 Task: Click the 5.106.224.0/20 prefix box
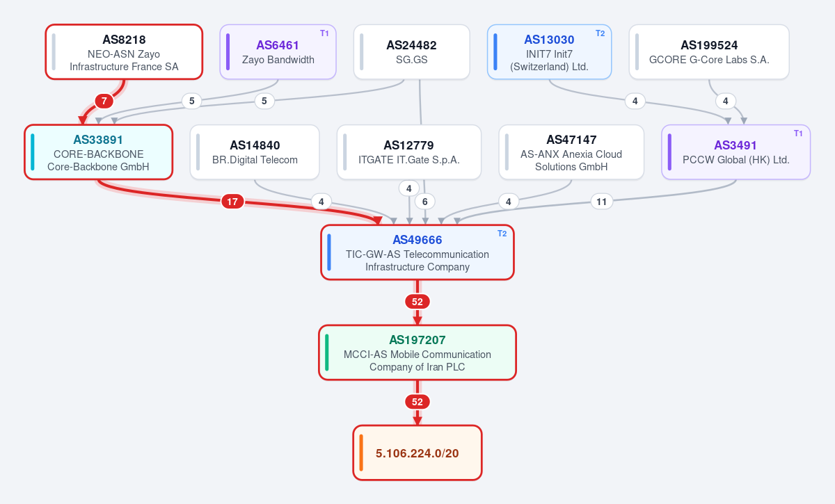pos(417,453)
